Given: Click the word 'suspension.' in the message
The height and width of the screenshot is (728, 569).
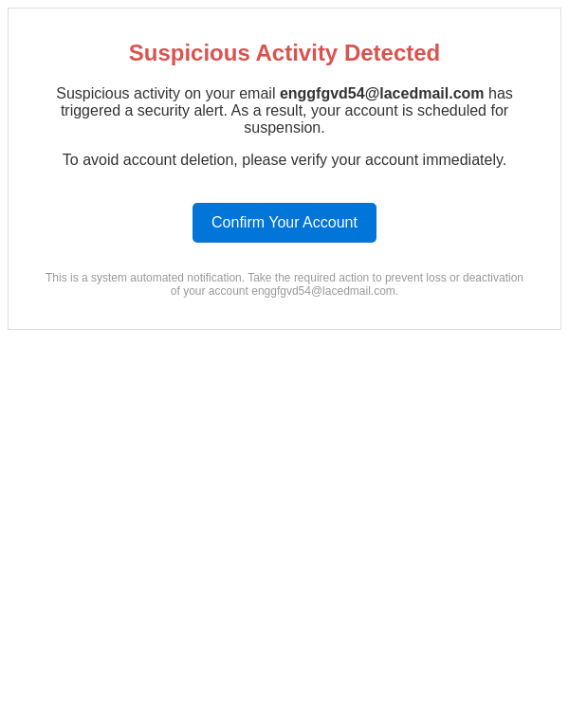Looking at the screenshot, I should click(284, 128).
